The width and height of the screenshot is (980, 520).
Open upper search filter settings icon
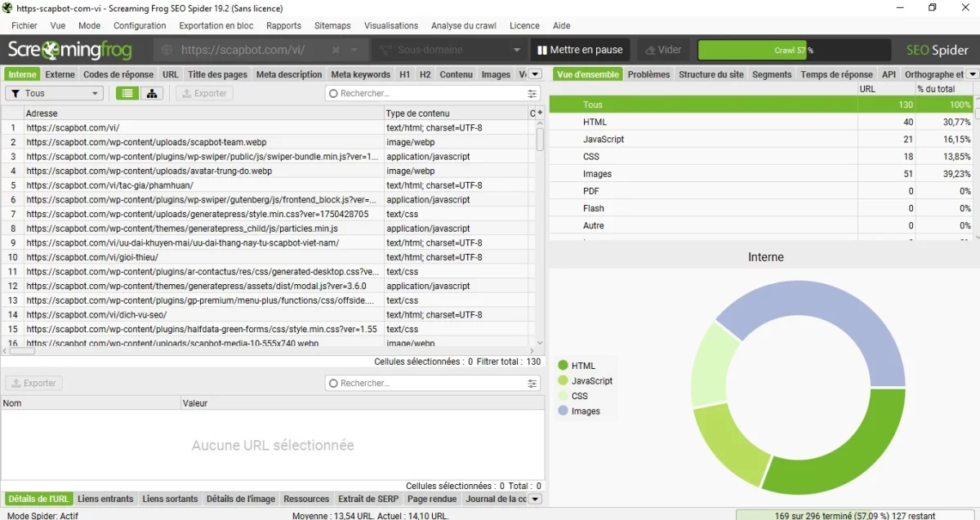pyautogui.click(x=532, y=94)
